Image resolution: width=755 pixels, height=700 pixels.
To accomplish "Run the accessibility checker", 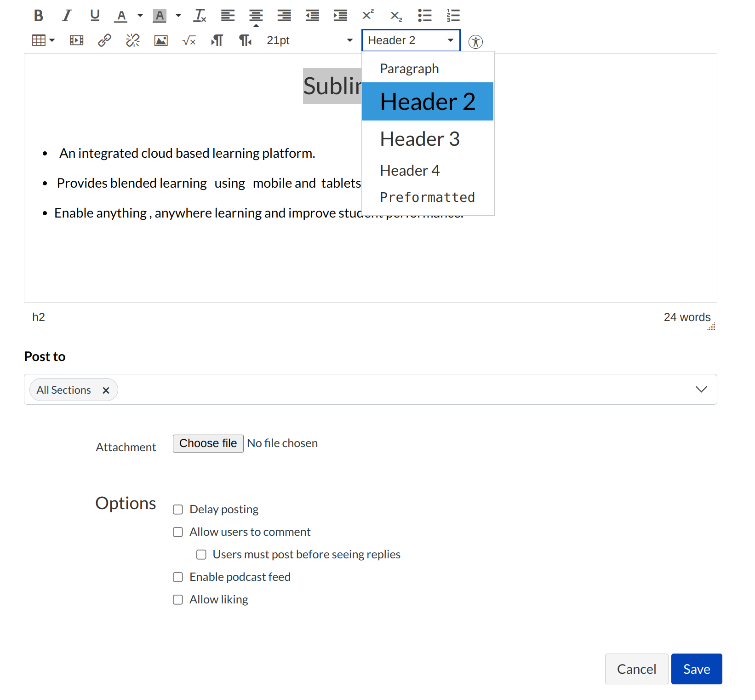I will pyautogui.click(x=476, y=41).
